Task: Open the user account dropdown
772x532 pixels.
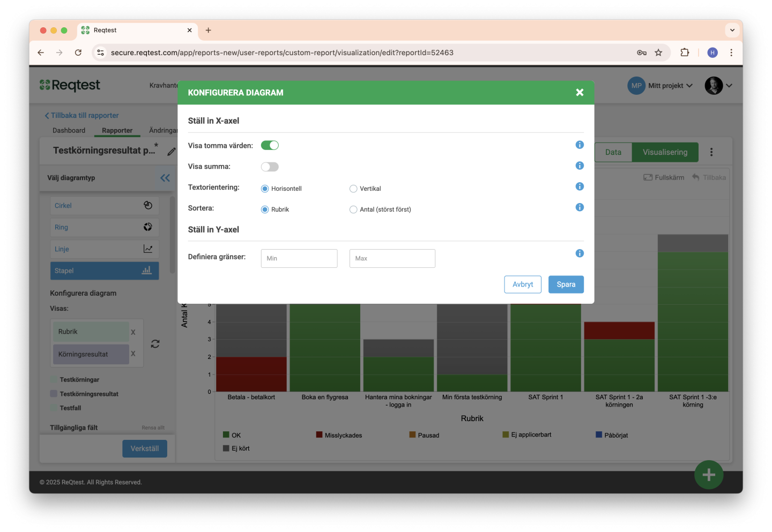Action: tap(718, 86)
